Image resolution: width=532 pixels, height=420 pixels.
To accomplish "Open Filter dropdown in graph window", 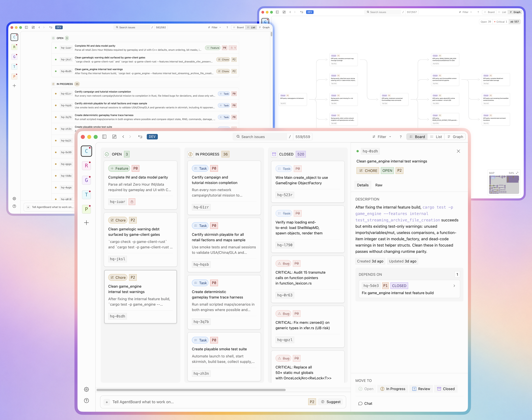I will (465, 12).
